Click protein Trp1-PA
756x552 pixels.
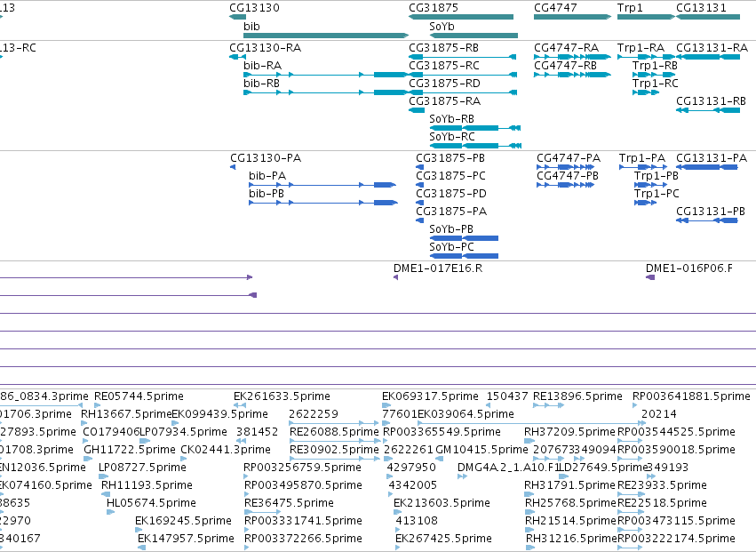click(642, 167)
